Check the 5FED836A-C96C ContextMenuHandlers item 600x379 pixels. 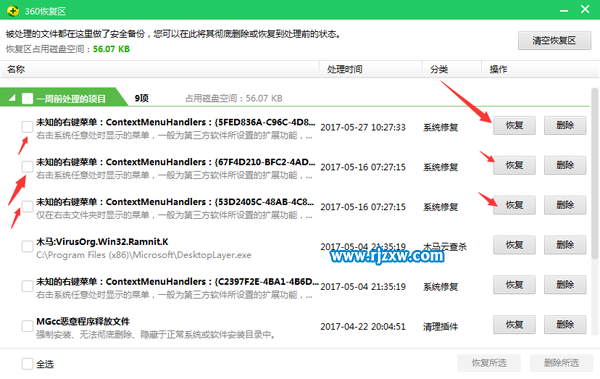pyautogui.click(x=27, y=127)
